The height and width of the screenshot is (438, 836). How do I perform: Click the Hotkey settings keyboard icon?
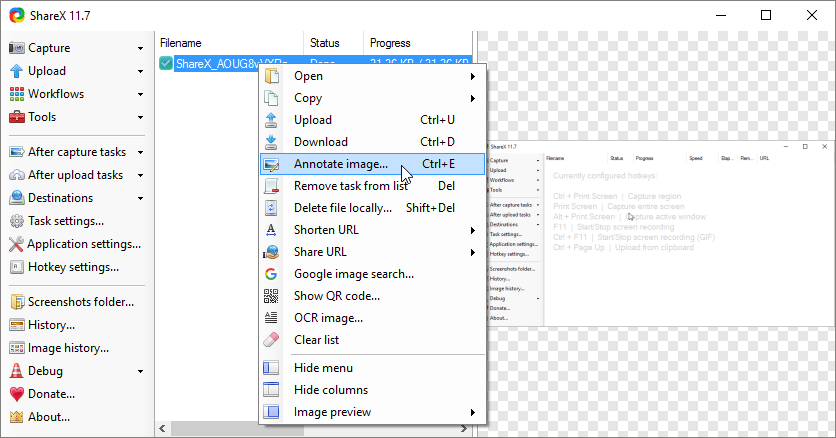(17, 267)
